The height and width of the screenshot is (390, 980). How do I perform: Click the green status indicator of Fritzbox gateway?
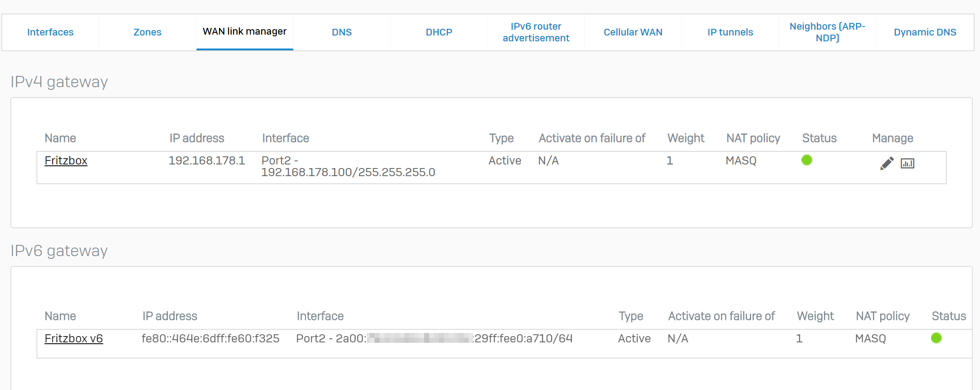coord(806,160)
